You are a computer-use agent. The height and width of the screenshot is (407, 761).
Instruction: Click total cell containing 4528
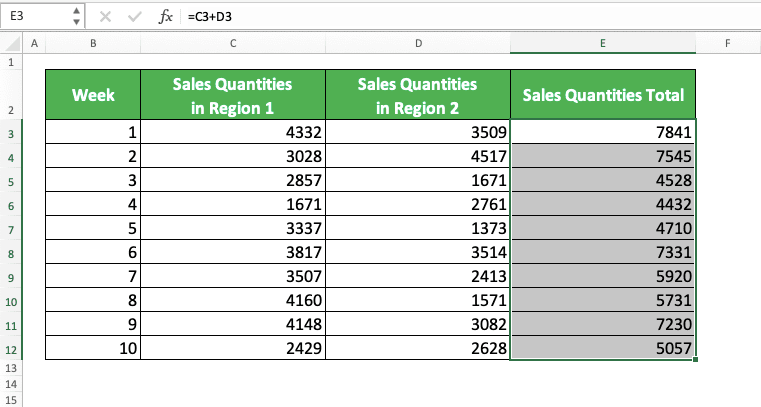point(603,179)
